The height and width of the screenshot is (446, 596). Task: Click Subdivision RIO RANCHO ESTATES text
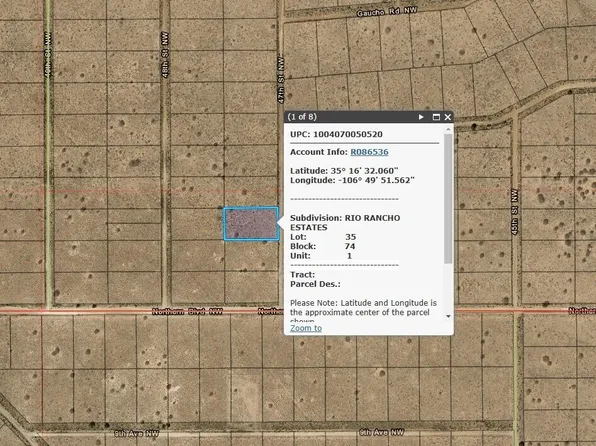tap(345, 222)
